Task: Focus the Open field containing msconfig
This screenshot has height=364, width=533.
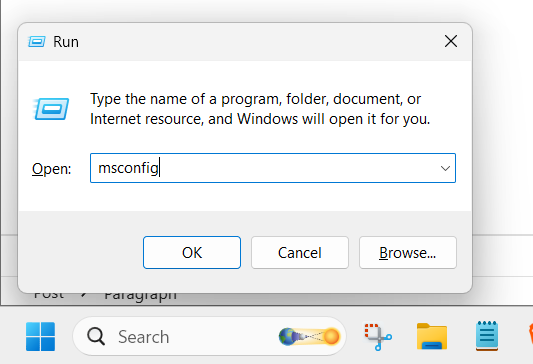Action: (273, 168)
